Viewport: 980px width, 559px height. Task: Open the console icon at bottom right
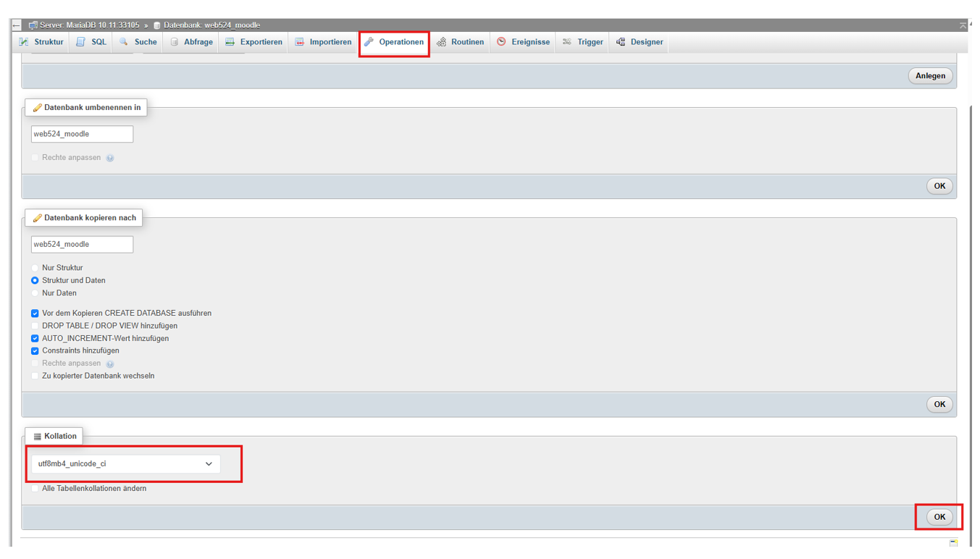[954, 543]
